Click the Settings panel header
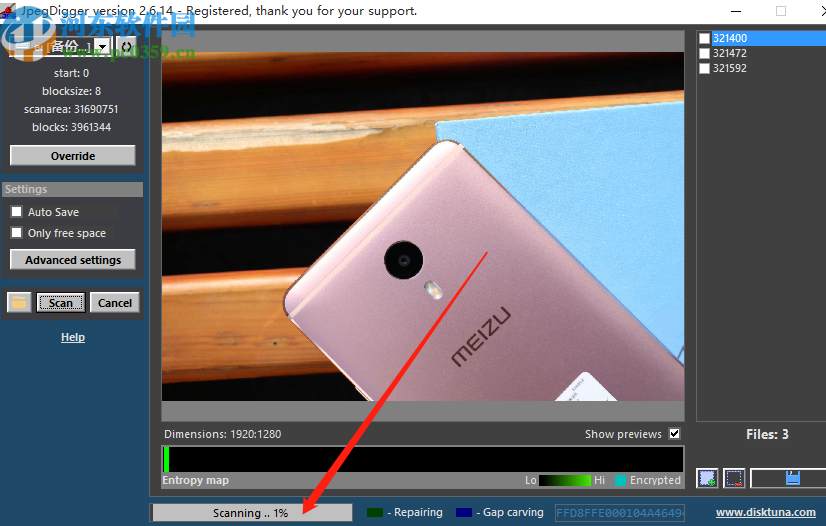Viewport: 826px width, 526px height. pyautogui.click(x=73, y=189)
